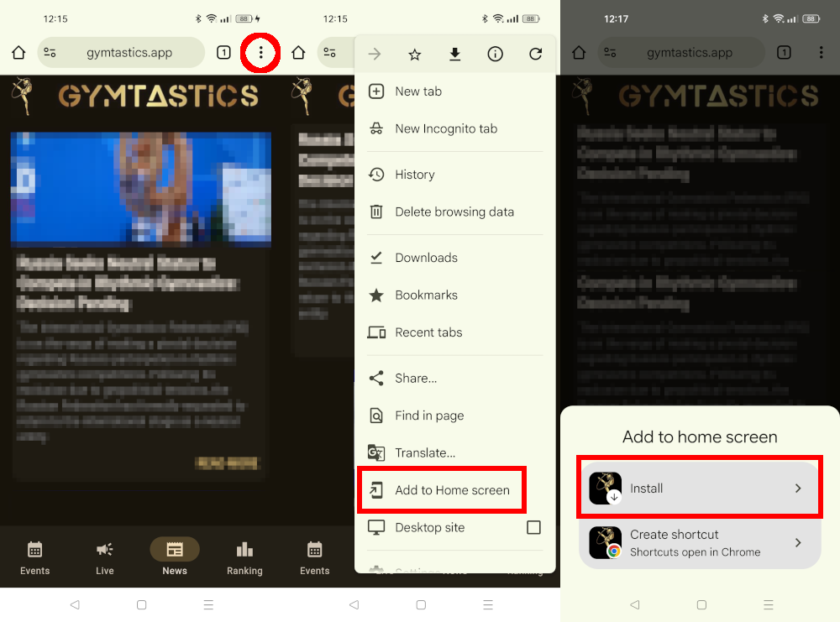The height and width of the screenshot is (622, 840).
Task: Open New Incognito tab
Action: (445, 128)
